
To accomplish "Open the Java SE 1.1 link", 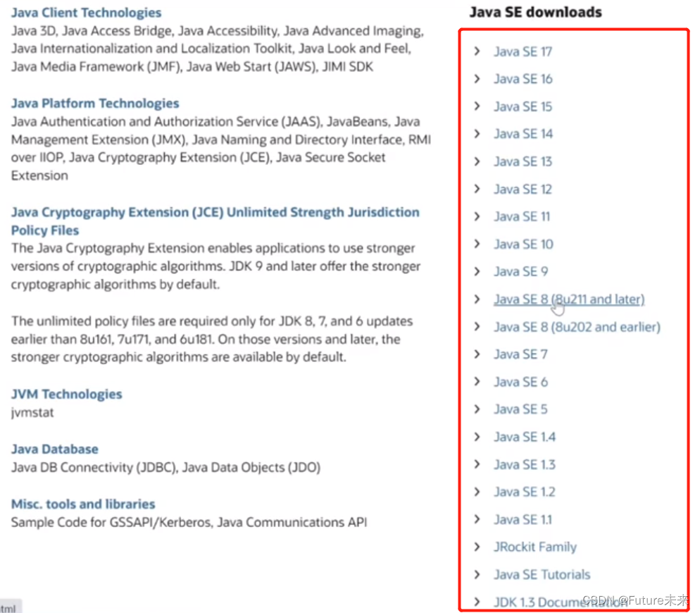I will [523, 519].
